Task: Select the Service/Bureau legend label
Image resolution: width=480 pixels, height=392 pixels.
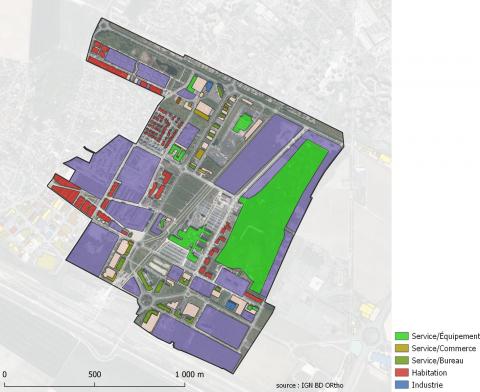Action: coord(437,360)
